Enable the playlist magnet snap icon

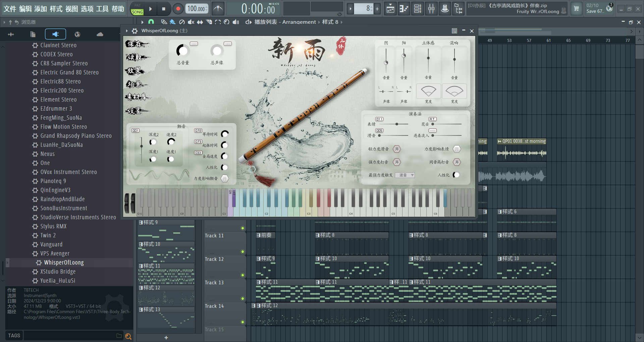click(151, 22)
